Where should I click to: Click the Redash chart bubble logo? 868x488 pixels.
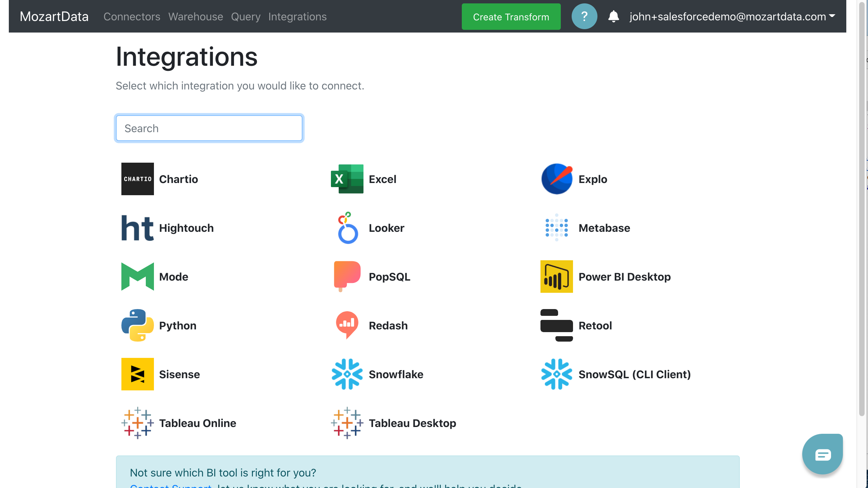pos(347,325)
